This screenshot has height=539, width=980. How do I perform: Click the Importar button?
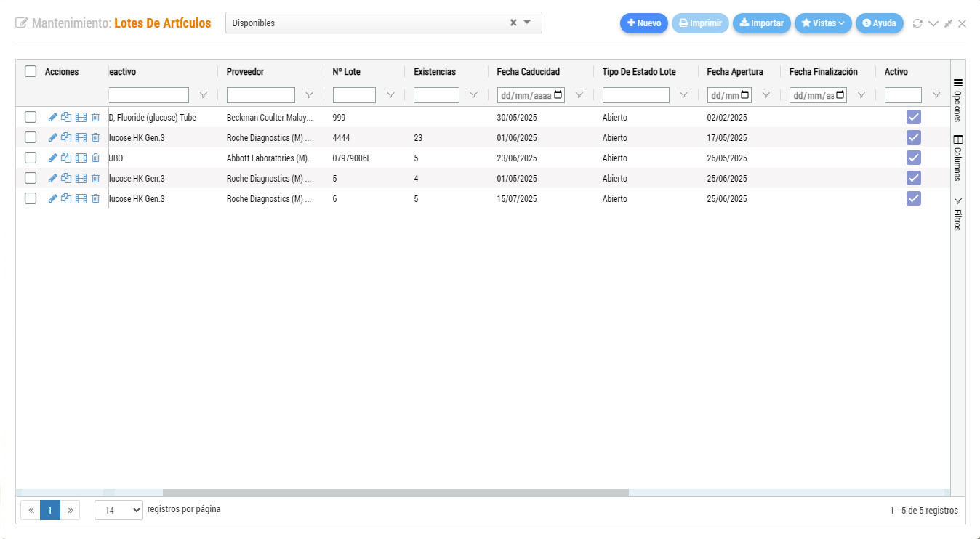tap(762, 23)
